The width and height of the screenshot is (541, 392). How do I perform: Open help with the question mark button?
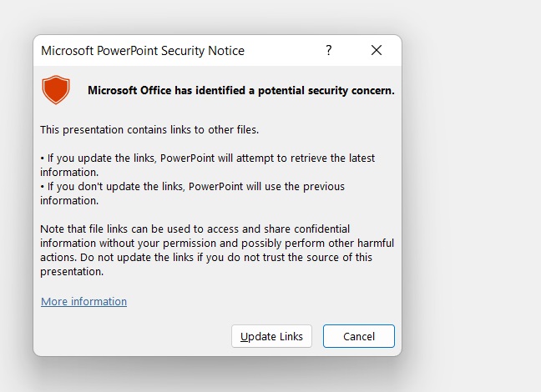[329, 51]
